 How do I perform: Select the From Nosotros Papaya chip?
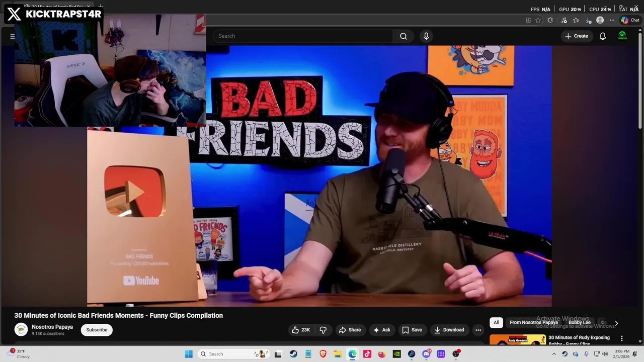coord(534,322)
